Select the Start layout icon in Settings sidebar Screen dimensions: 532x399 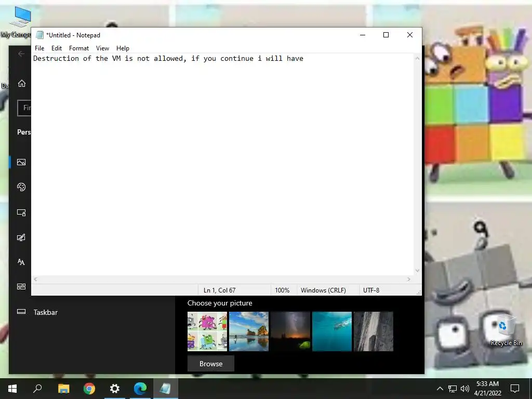click(x=21, y=287)
